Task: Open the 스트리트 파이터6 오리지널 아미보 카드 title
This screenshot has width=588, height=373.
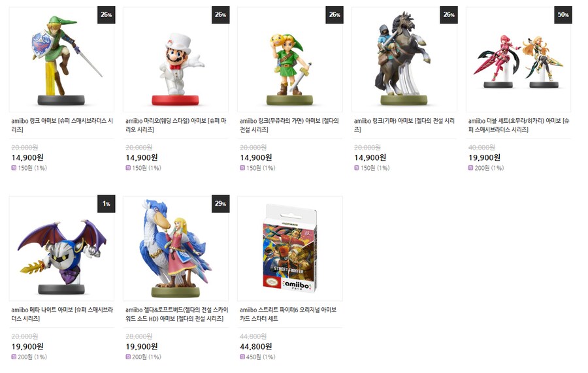Action: tap(288, 314)
